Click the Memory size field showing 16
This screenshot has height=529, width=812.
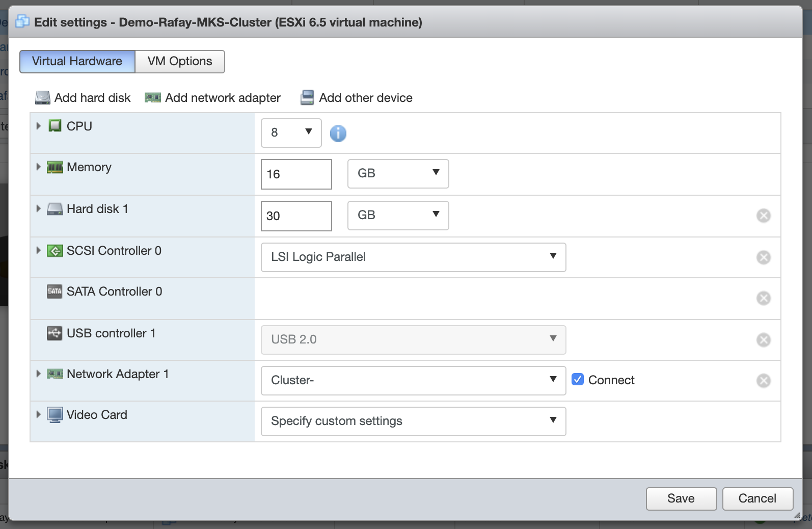(296, 174)
